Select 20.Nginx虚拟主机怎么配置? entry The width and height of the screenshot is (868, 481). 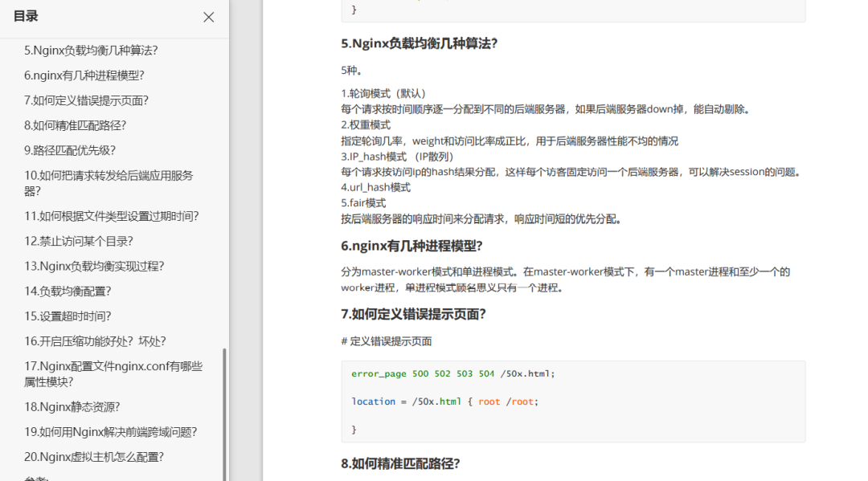[94, 456]
